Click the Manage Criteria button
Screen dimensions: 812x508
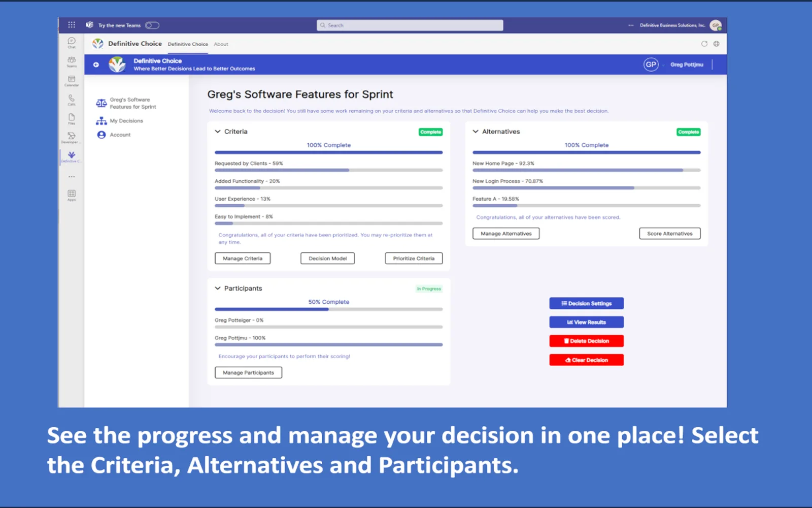pos(243,259)
